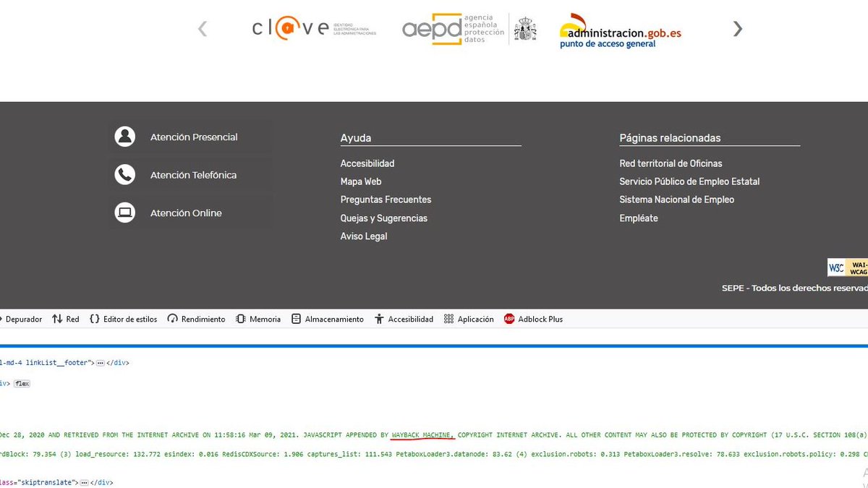The height and width of the screenshot is (488, 868).
Task: Click the Atención Telefónica phone icon
Action: 125,175
